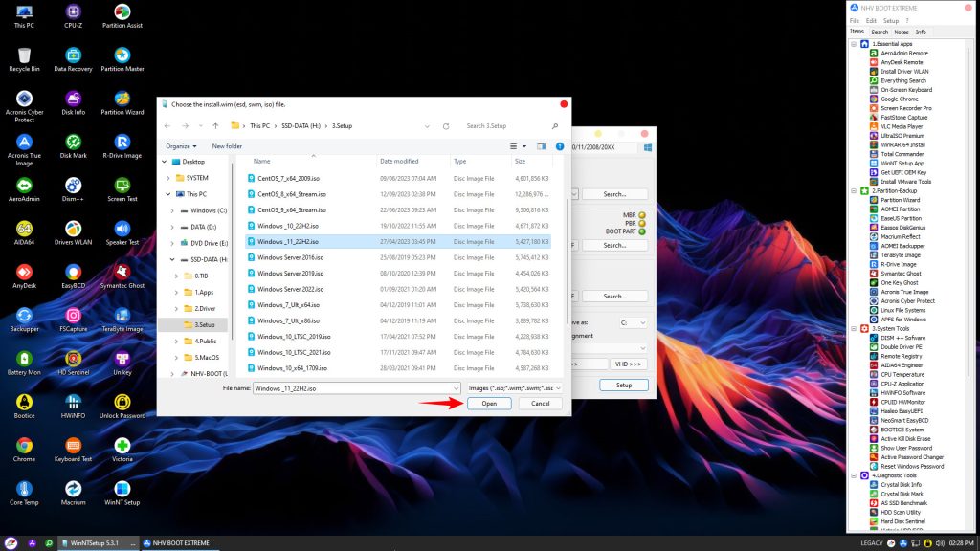Image resolution: width=980 pixels, height=551 pixels.
Task: Click Cancel in the file dialog
Action: 540,404
